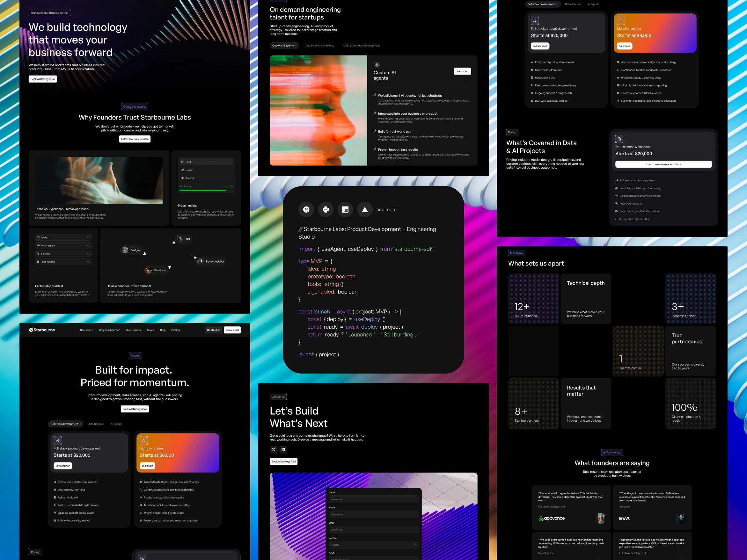Click the hands photo above Technical Excellence
Screen dimensions: 747x560
pos(99,180)
